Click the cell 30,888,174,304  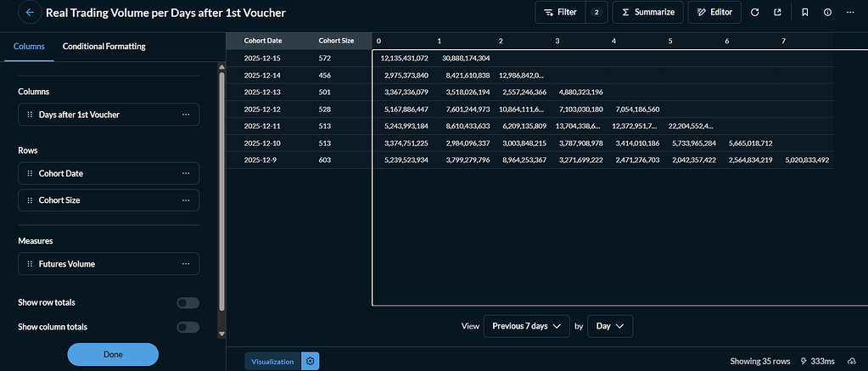(466, 58)
